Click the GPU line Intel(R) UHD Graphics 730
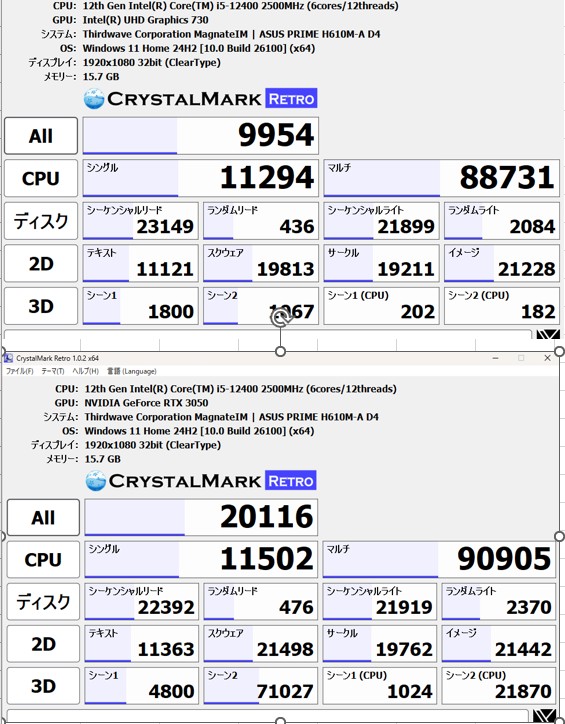The width and height of the screenshot is (565, 724). coord(145,20)
